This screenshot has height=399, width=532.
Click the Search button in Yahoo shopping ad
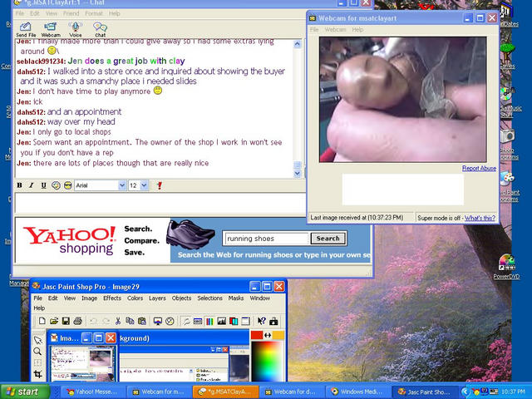point(328,239)
